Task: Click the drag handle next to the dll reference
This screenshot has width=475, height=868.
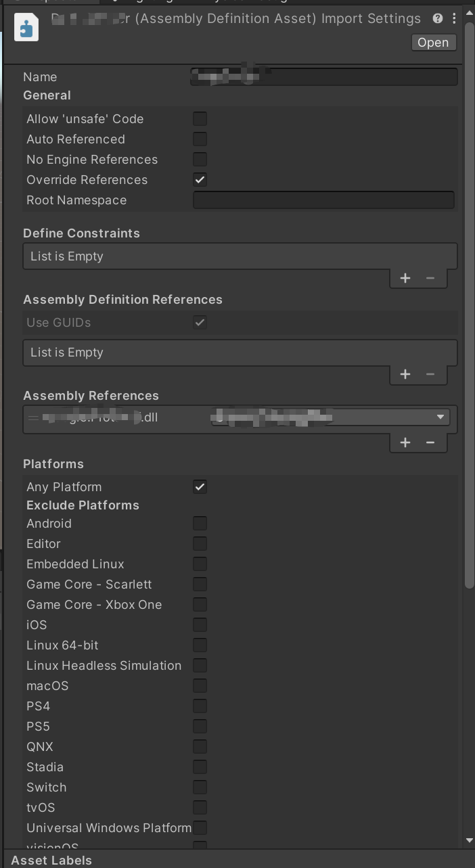Action: pyautogui.click(x=32, y=417)
